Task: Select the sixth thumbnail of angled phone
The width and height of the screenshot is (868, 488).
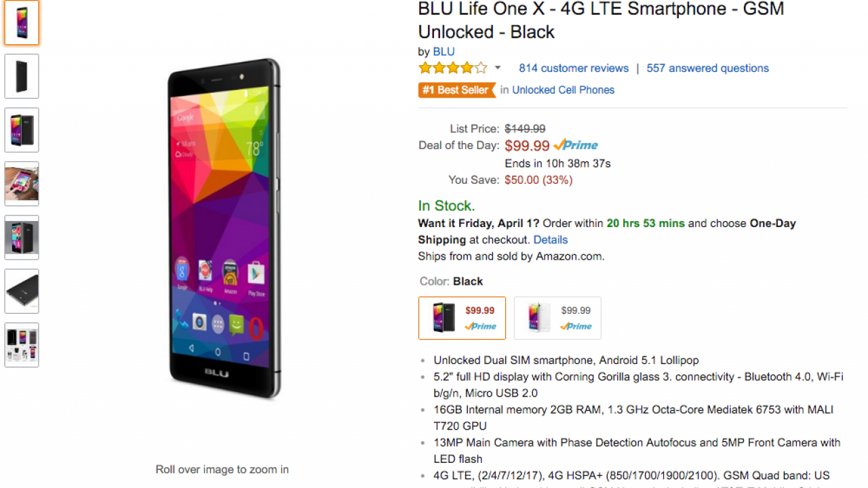Action: coord(22,291)
